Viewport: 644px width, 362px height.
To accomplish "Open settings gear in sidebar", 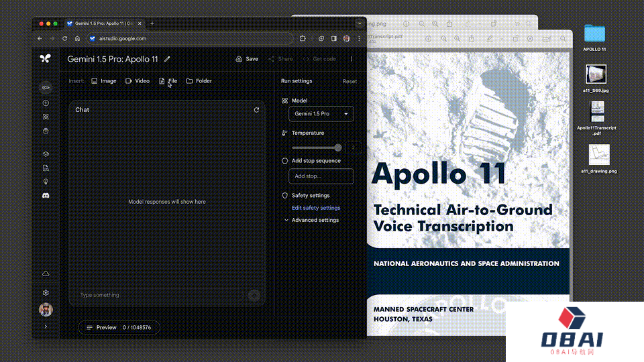I will 46,293.
